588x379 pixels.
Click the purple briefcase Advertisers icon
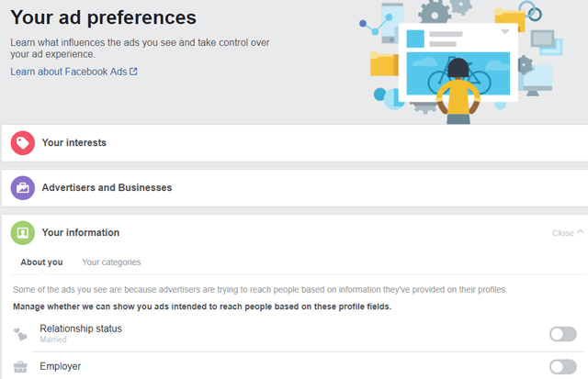pos(22,188)
